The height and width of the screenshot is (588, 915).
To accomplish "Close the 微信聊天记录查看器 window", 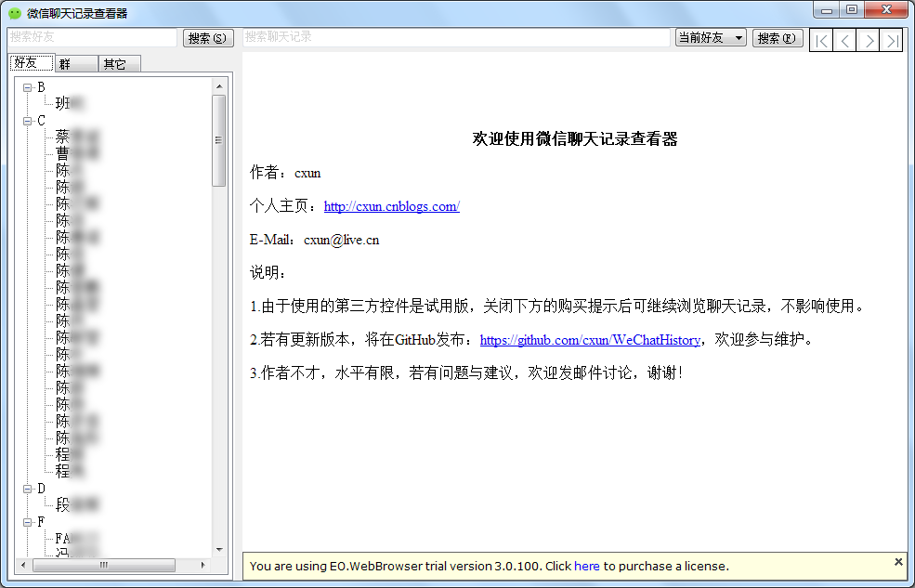I will point(886,10).
